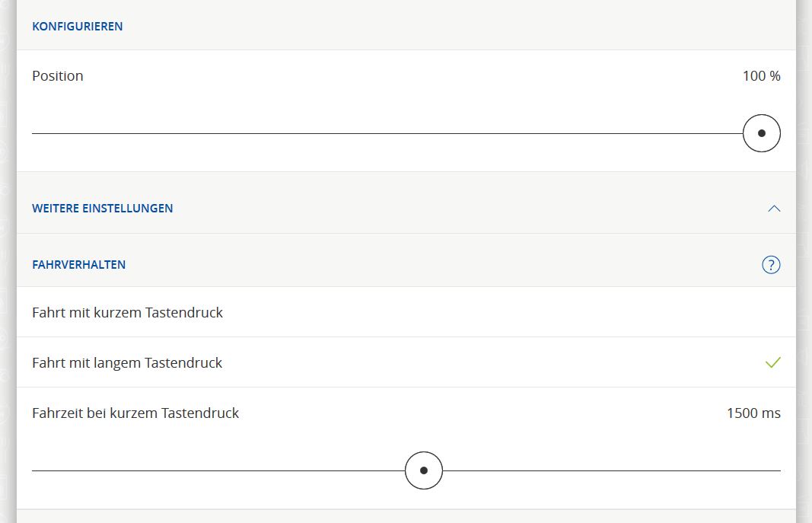Click the "Position" label text
Screen dimensions: 812x523
tap(58, 76)
